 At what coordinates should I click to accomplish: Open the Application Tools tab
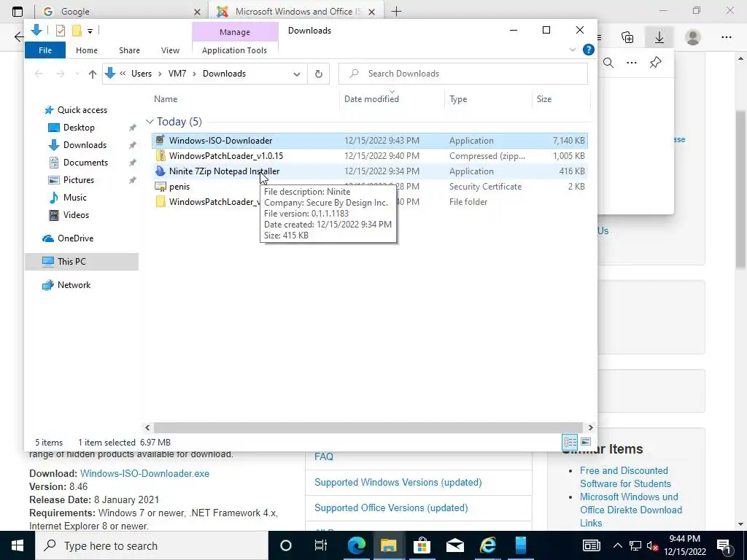[234, 50]
